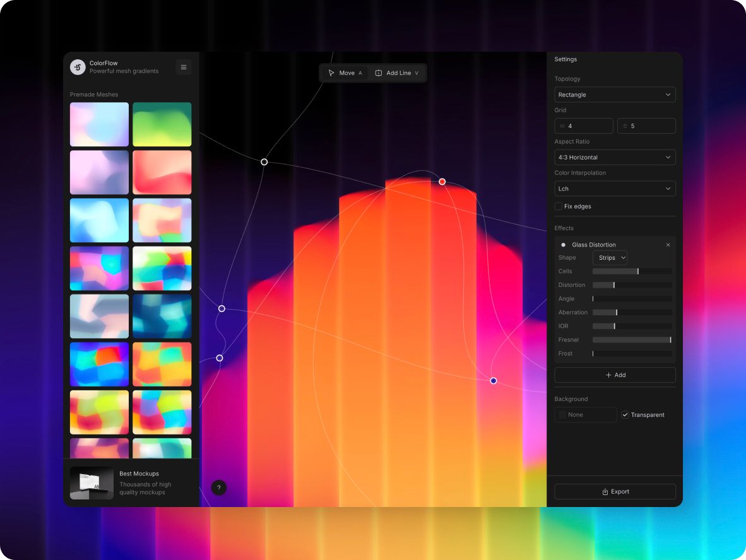Open the Topology Rectangle dropdown
Viewport: 746px width, 560px height.
pyautogui.click(x=615, y=95)
